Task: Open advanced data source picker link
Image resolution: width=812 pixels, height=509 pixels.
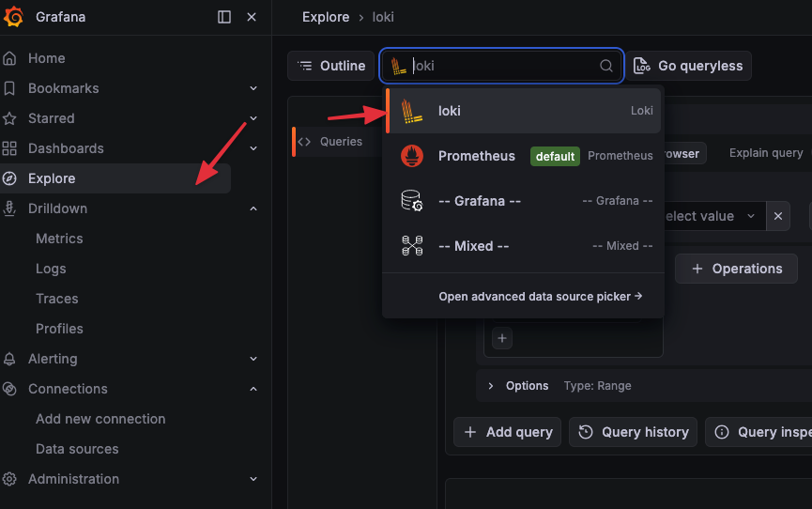Action: (541, 296)
